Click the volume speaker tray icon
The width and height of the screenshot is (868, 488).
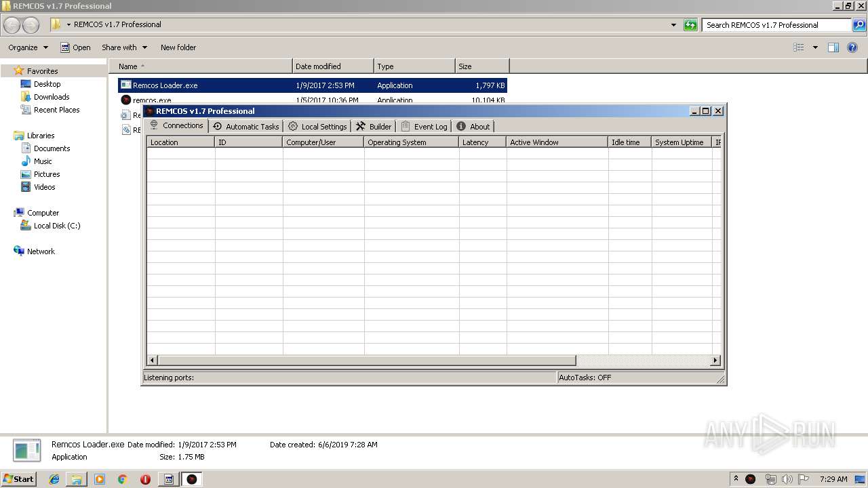click(x=788, y=479)
